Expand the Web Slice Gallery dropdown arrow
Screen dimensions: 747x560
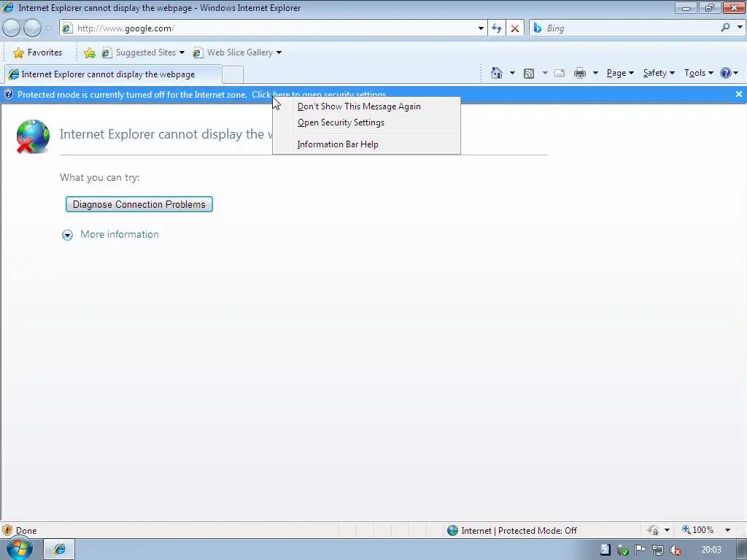(x=279, y=52)
